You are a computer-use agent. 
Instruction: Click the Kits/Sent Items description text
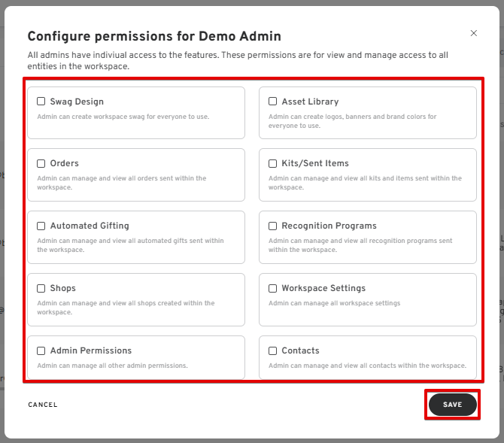coord(365,183)
